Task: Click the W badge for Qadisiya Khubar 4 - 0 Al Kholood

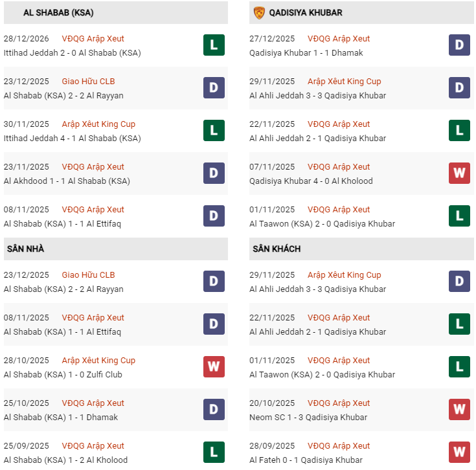Action: (459, 173)
